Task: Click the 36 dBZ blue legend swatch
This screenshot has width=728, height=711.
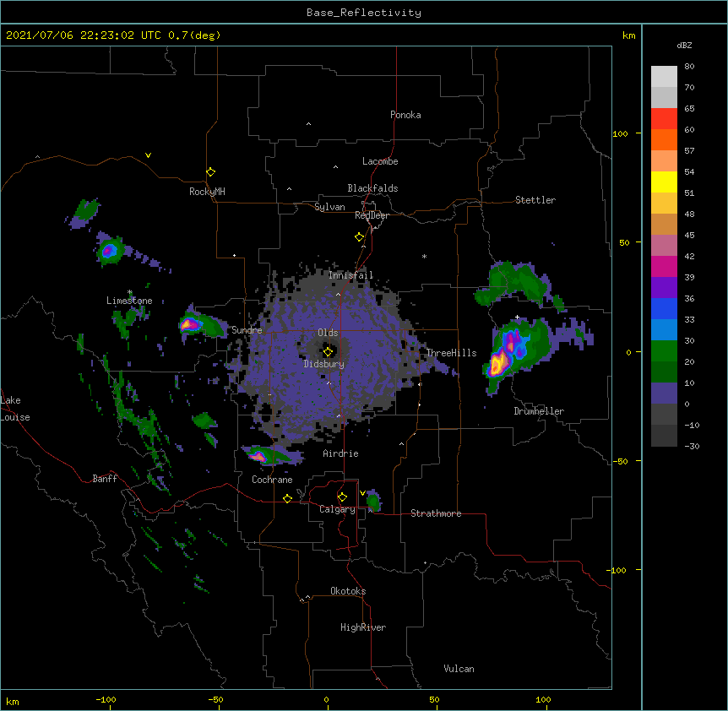Action: [664, 308]
